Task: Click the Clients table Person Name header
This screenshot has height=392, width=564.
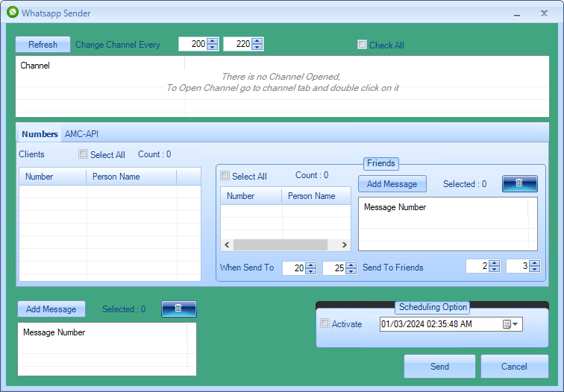Action: pos(131,177)
